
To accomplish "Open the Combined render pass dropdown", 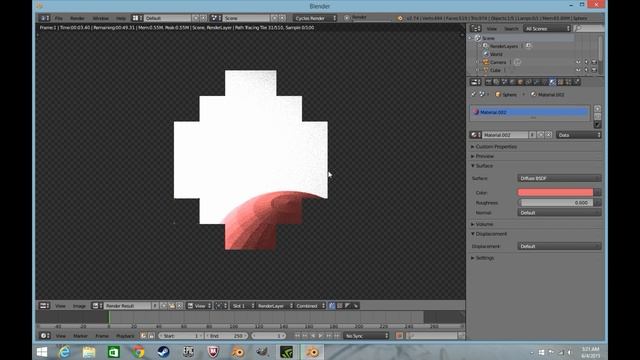I will click(x=310, y=306).
